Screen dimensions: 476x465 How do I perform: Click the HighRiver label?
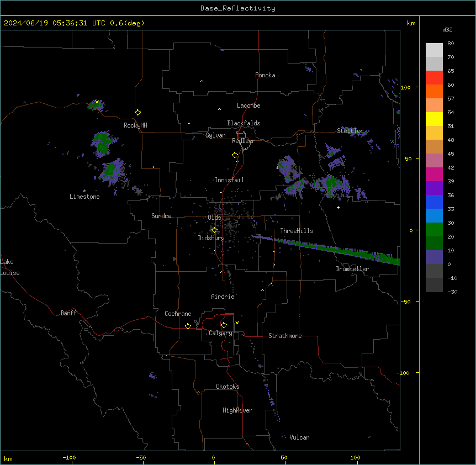(x=237, y=410)
